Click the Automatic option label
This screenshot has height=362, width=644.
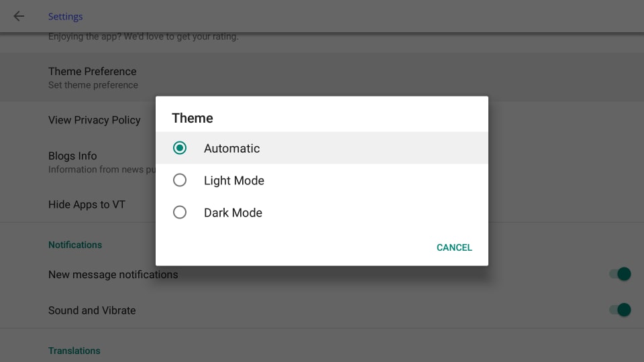click(231, 148)
